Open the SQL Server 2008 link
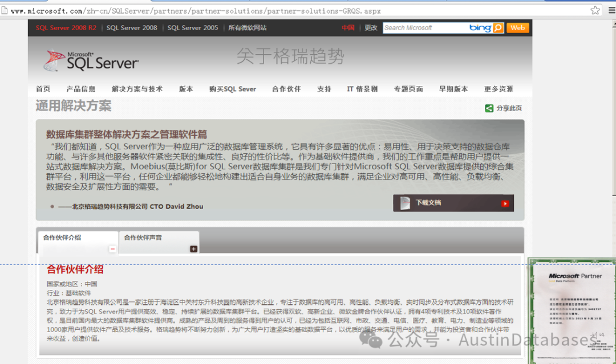 click(x=132, y=28)
